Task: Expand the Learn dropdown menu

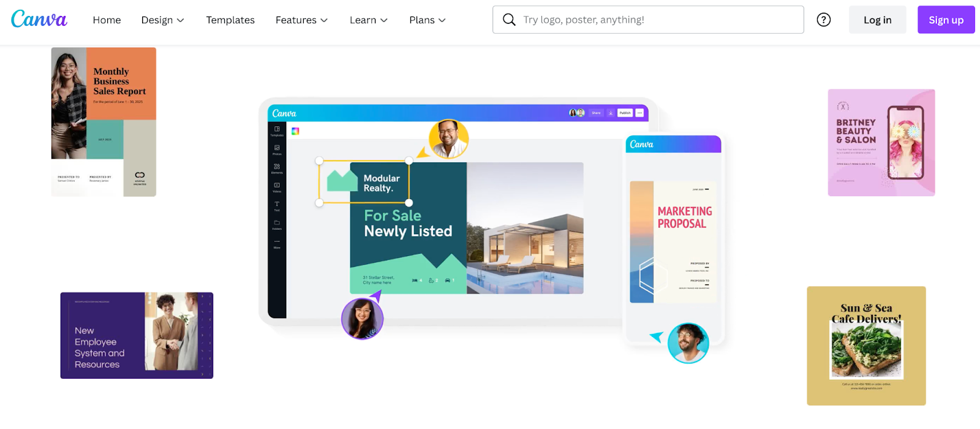Action: (369, 20)
